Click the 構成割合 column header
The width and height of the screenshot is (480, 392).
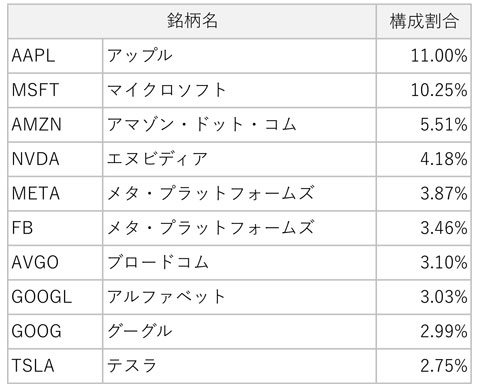pyautogui.click(x=424, y=21)
